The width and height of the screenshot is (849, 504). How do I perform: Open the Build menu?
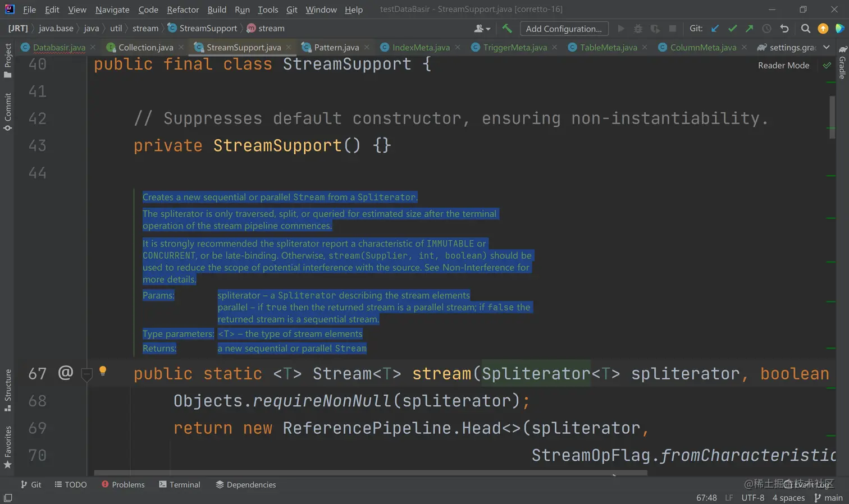tap(217, 10)
